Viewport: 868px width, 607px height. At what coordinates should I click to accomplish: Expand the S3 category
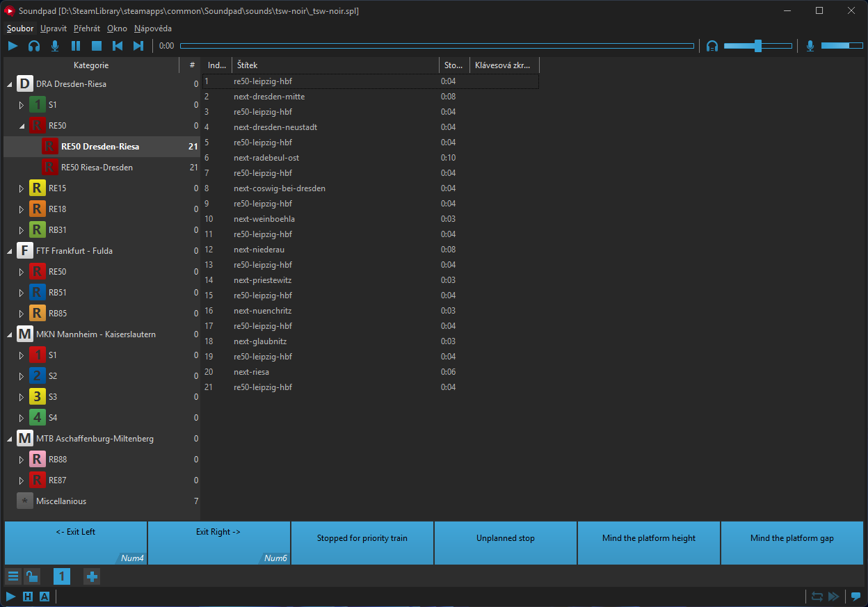click(x=22, y=397)
